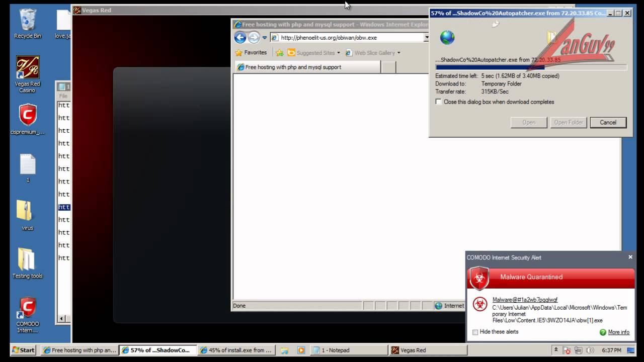Enable the Hide these alerts checkbox

click(x=475, y=332)
